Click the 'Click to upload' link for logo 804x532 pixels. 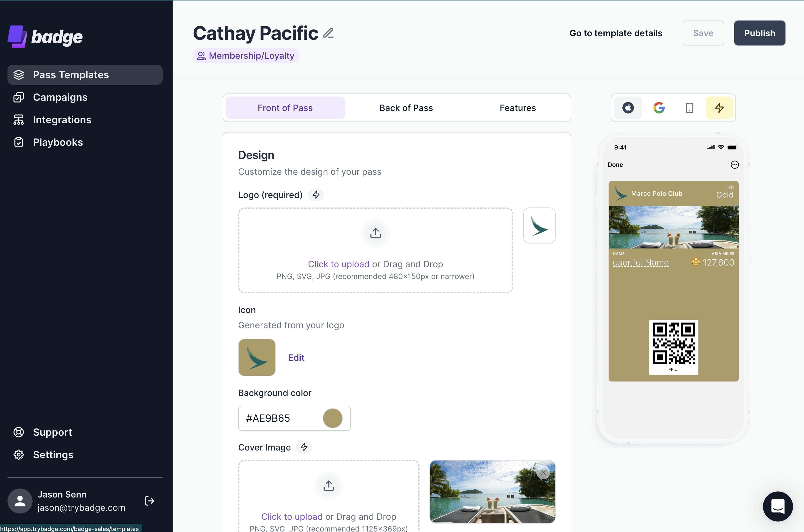click(338, 264)
